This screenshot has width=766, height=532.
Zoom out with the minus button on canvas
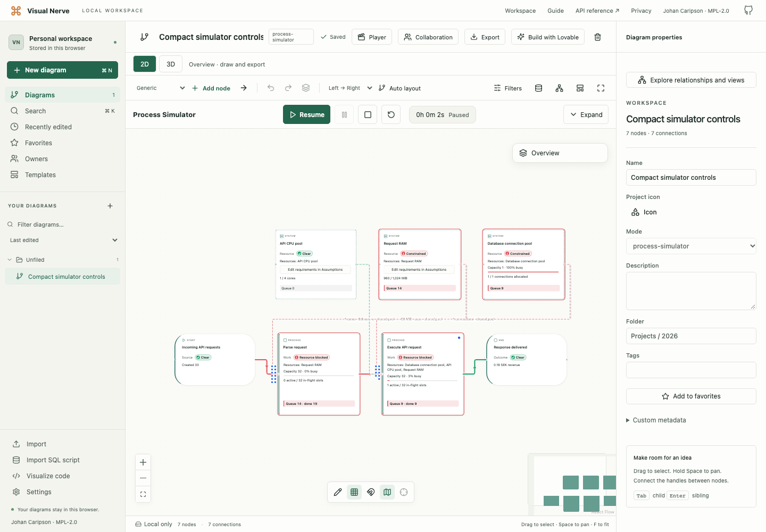[143, 478]
